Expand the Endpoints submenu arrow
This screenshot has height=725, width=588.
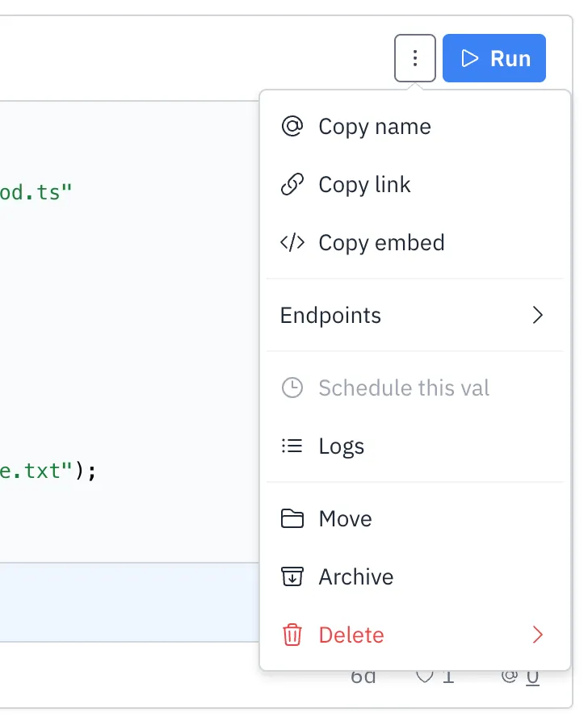pos(538,316)
